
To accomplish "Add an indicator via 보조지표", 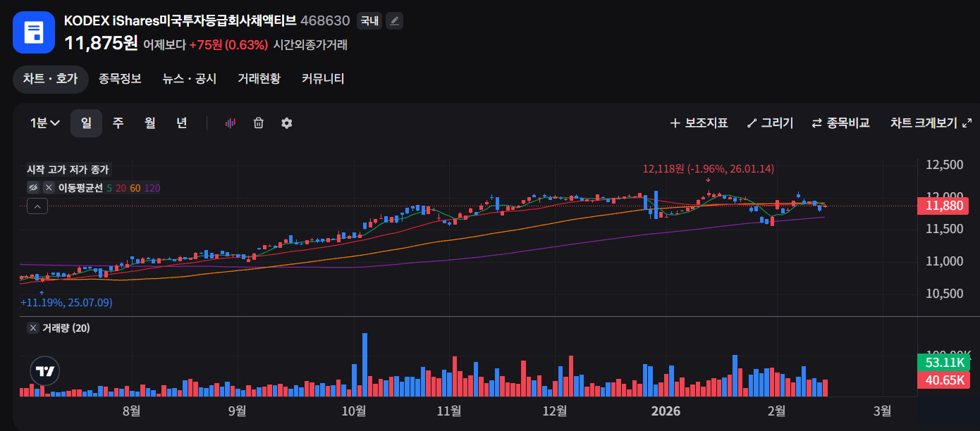I will (699, 123).
